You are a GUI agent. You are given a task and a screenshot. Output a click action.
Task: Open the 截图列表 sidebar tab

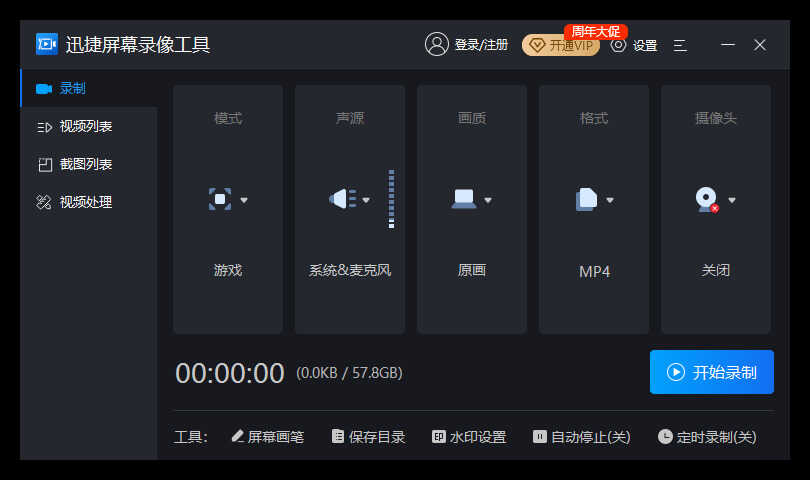89,164
